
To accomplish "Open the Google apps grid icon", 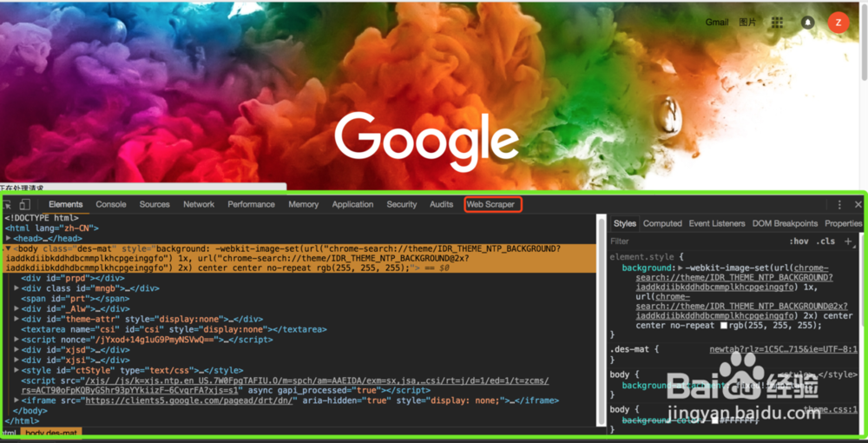I will point(777,23).
